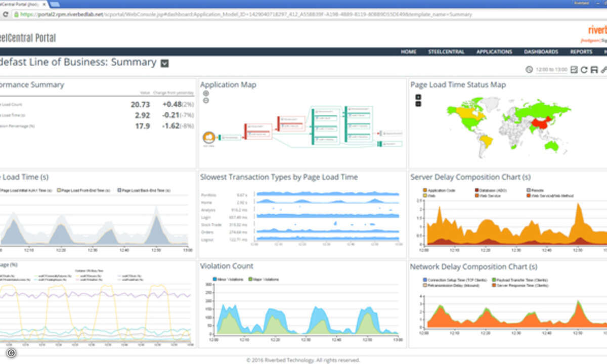Click the copyright circle icon
This screenshot has width=607, height=364.
[12, 353]
